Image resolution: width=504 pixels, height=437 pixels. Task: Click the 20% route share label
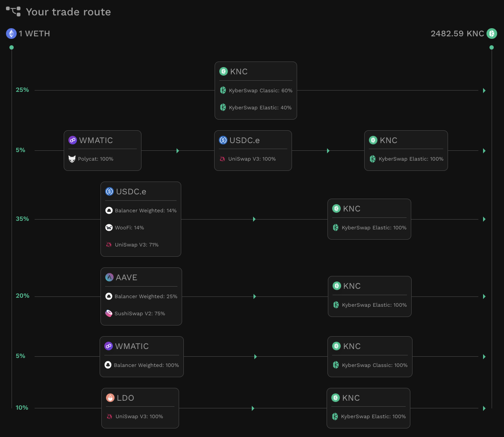(x=23, y=296)
